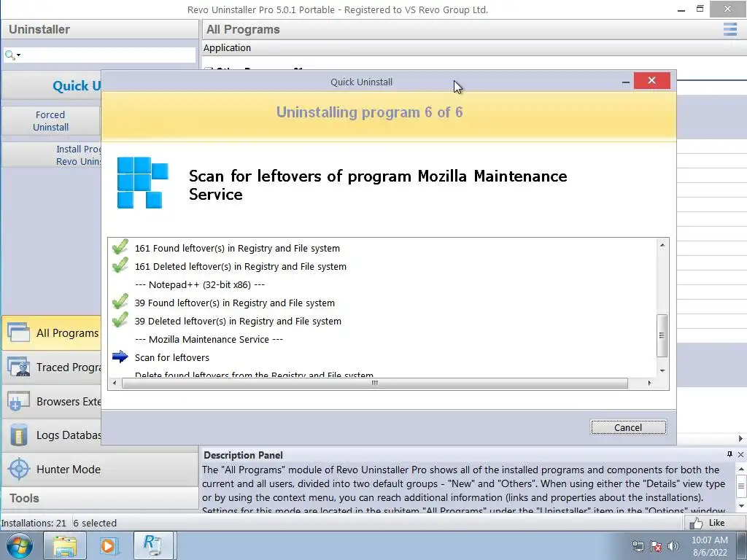This screenshot has height=560, width=747.
Task: Click the Revo blue squares logo
Action: [x=142, y=183]
